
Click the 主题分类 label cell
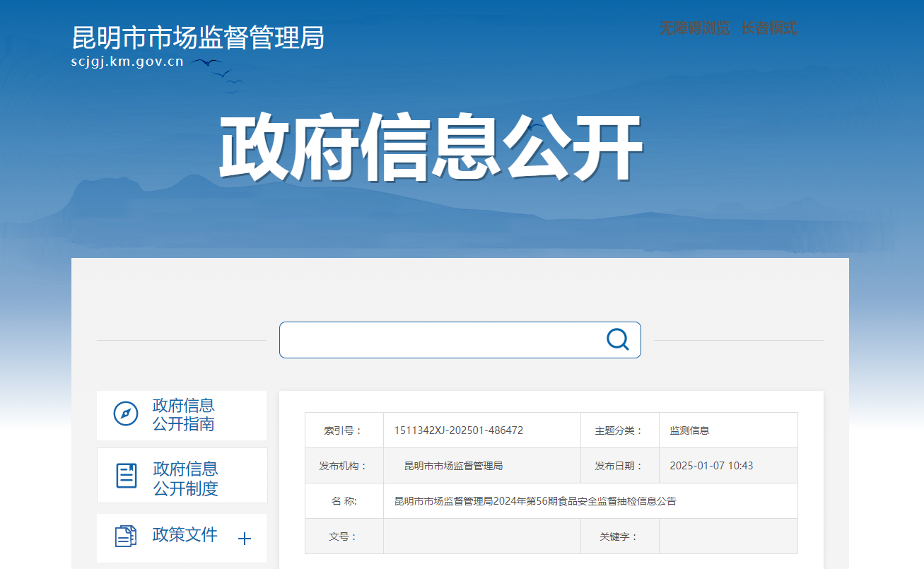click(x=620, y=430)
